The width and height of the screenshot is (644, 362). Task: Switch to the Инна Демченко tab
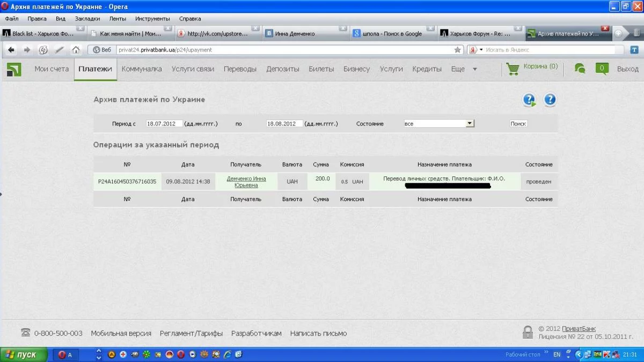(295, 33)
